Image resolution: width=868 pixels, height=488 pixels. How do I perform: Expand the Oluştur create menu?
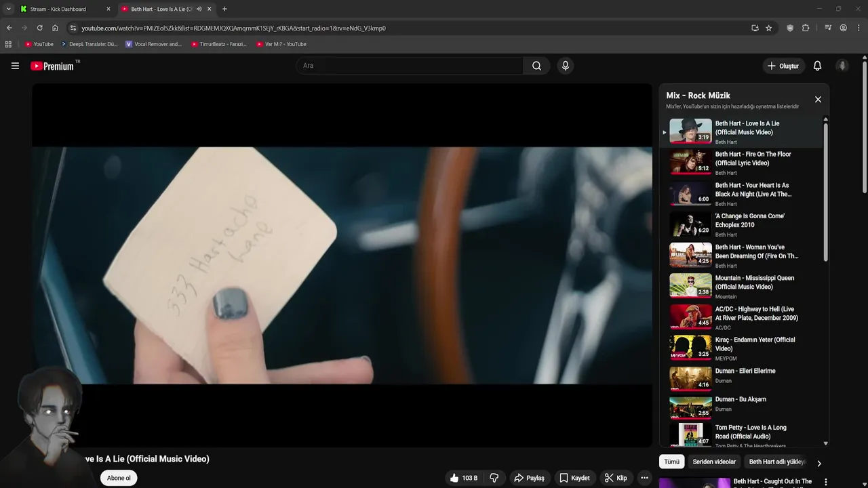tap(783, 66)
